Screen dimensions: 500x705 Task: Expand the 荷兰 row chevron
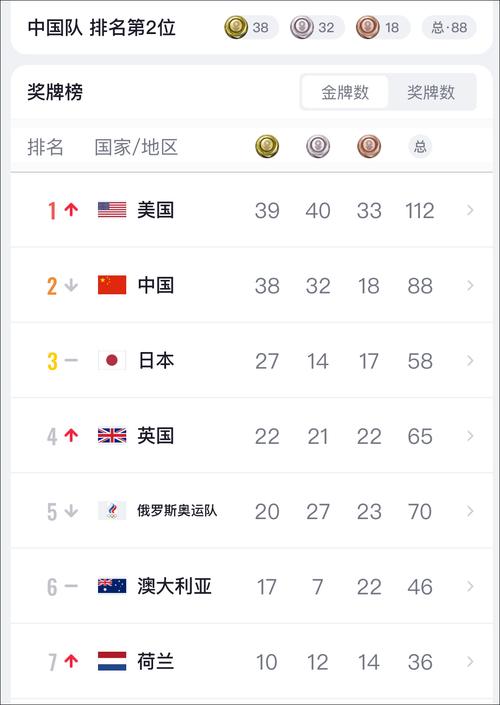(x=470, y=661)
